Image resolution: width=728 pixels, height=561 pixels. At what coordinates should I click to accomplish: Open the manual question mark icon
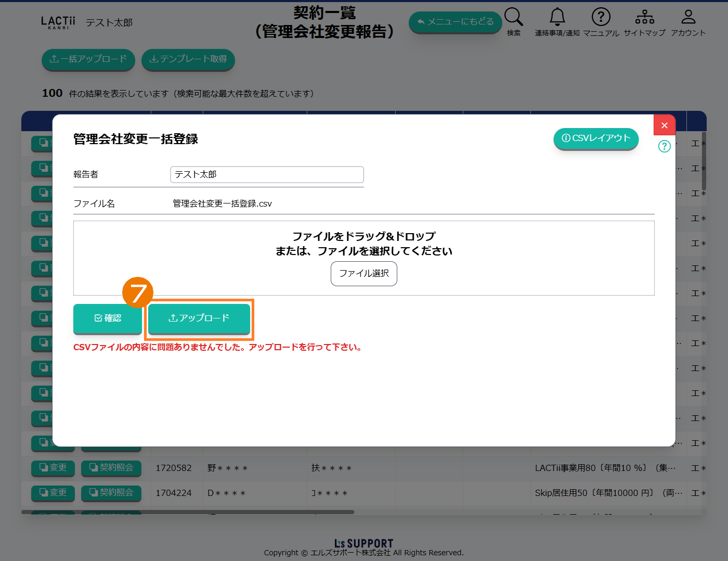click(x=601, y=17)
